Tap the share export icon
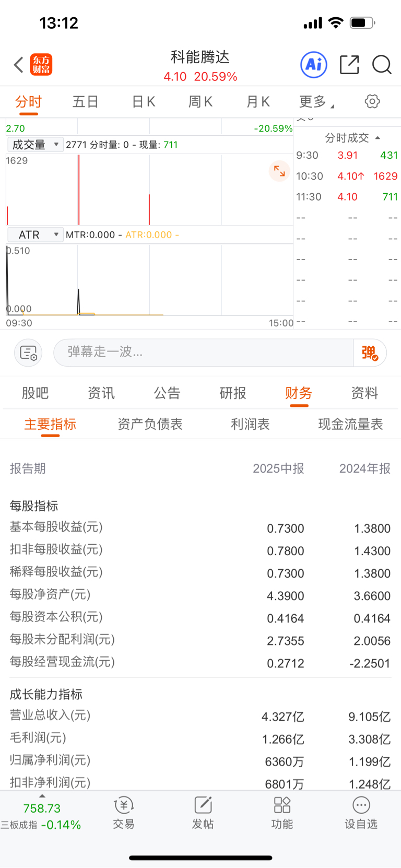This screenshot has width=401, height=868. 349,65
